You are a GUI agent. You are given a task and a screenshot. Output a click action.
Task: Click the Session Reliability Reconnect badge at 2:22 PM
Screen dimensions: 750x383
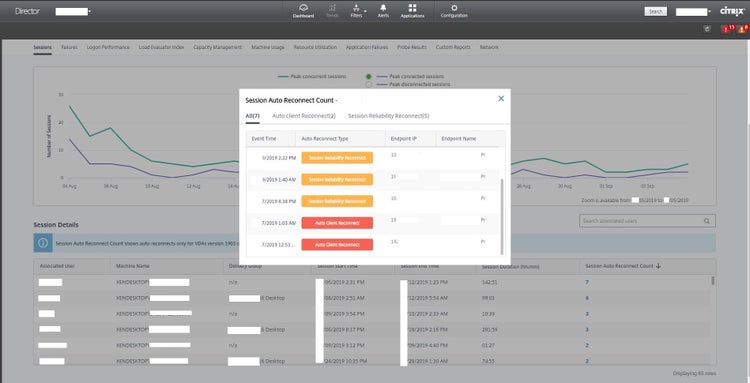[337, 158]
